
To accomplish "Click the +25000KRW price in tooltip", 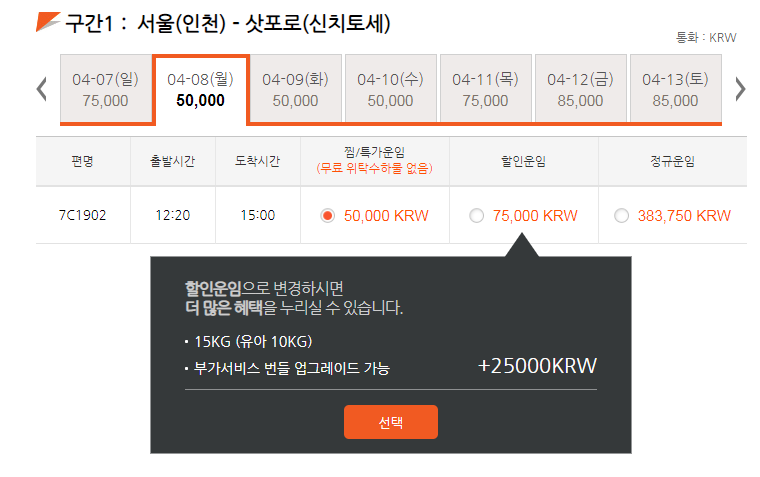I will [537, 366].
